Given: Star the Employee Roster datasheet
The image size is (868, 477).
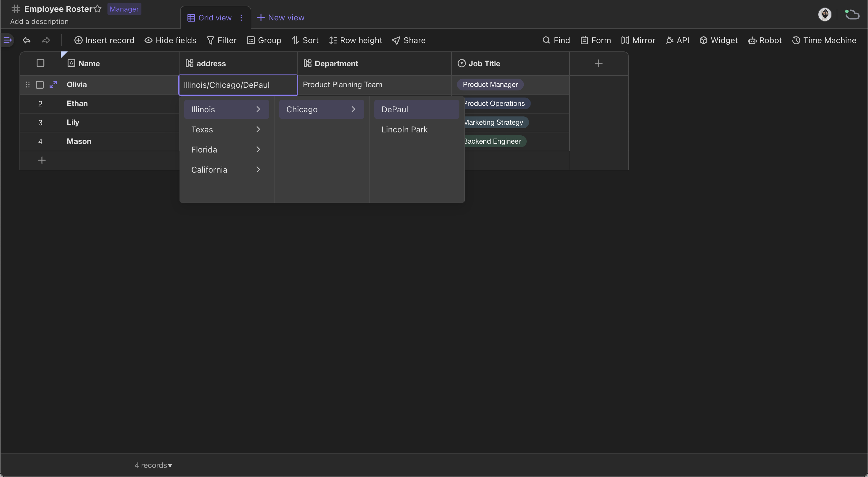Looking at the screenshot, I should coord(97,9).
